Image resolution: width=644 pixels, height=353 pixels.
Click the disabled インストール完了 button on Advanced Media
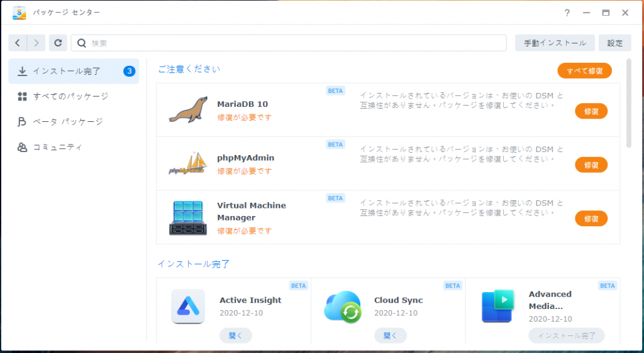(567, 335)
